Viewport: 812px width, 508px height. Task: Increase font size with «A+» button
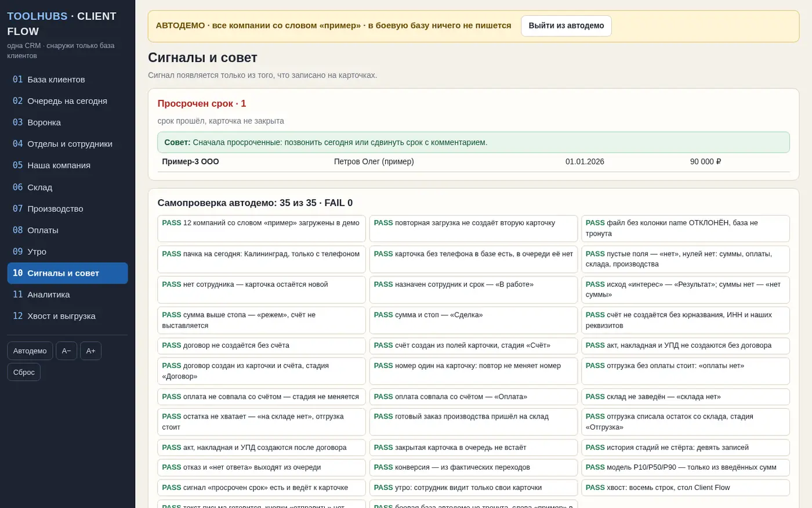(x=91, y=351)
